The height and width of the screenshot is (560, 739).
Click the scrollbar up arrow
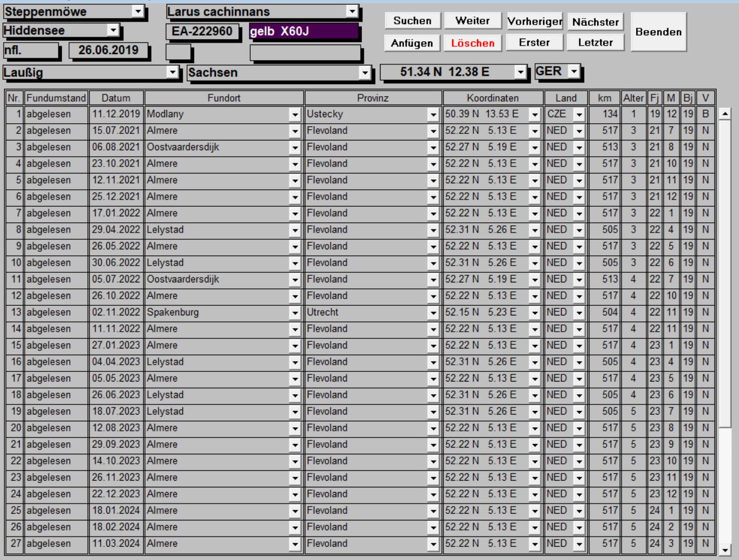(725, 114)
